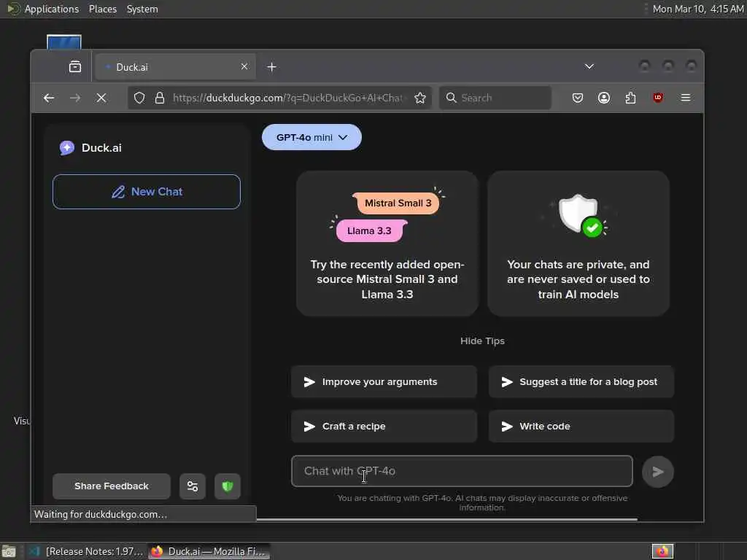Switch to Release Notes taskbar window
The height and width of the screenshot is (560, 747).
click(86, 551)
